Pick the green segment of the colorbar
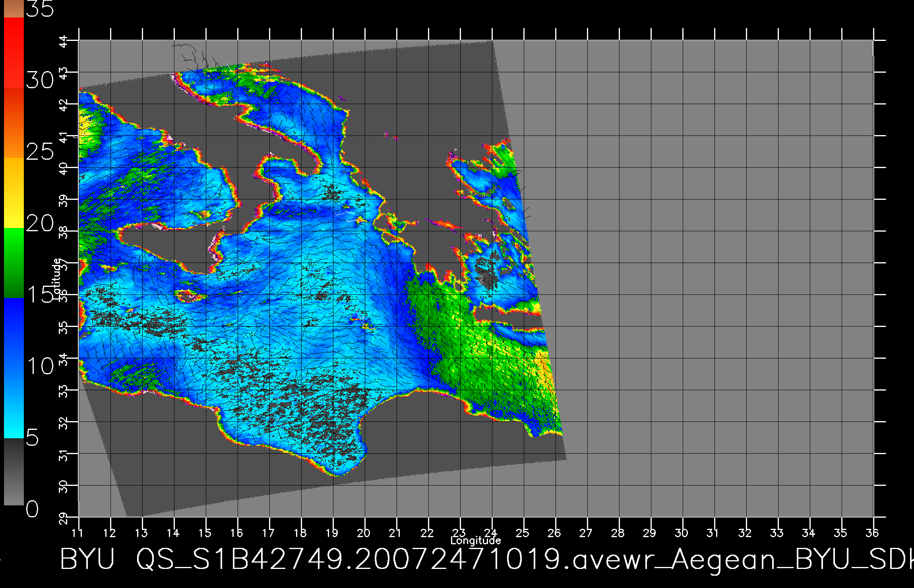914x588 pixels. [14, 263]
